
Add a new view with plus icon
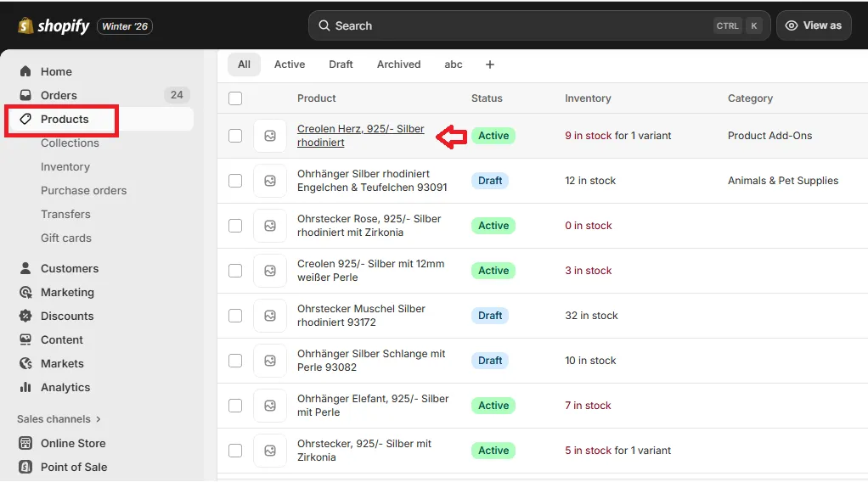[x=490, y=64]
